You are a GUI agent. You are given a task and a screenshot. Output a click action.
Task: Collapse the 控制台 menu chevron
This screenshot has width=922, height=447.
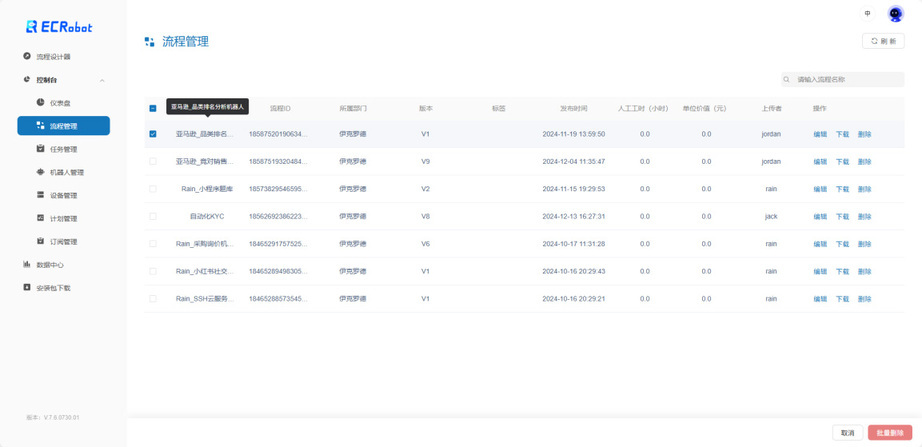click(102, 80)
